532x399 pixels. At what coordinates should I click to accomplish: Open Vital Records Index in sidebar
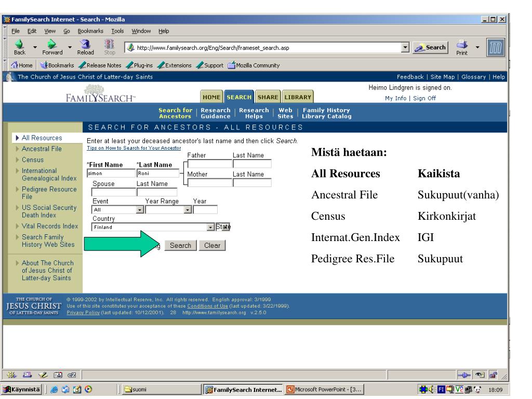pyautogui.click(x=50, y=226)
